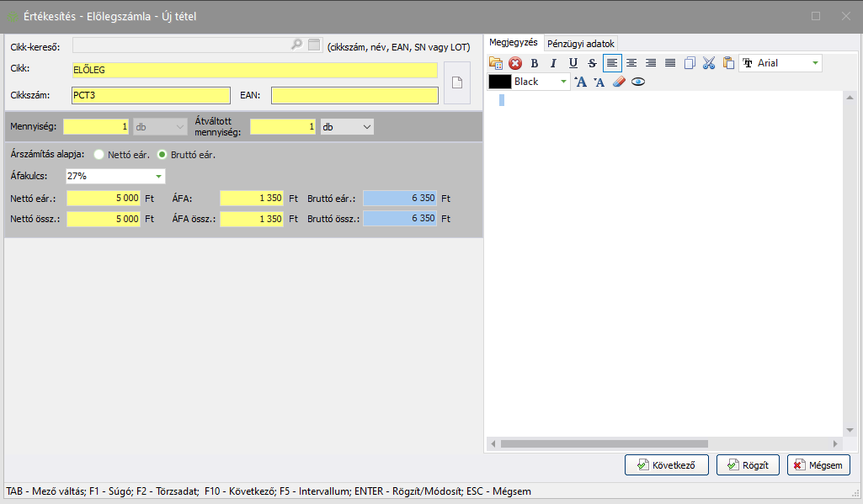Viewport: 863px width, 504px height.
Task: Toggle bold formatting in the note editor
Action: [x=534, y=63]
